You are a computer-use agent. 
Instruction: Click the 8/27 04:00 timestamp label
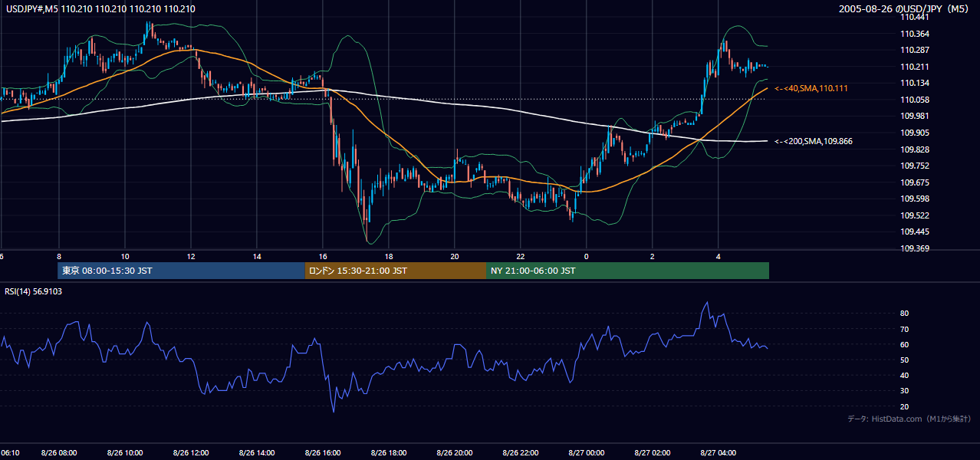[x=719, y=453]
